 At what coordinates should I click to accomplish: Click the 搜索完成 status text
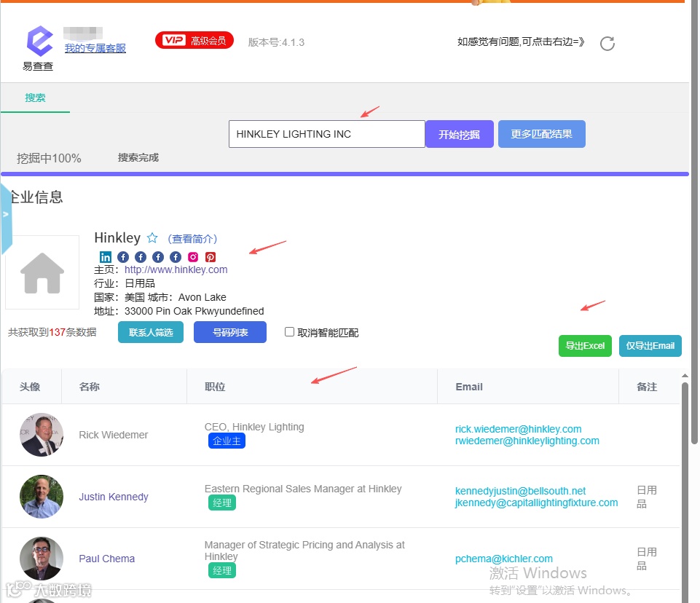(x=138, y=157)
